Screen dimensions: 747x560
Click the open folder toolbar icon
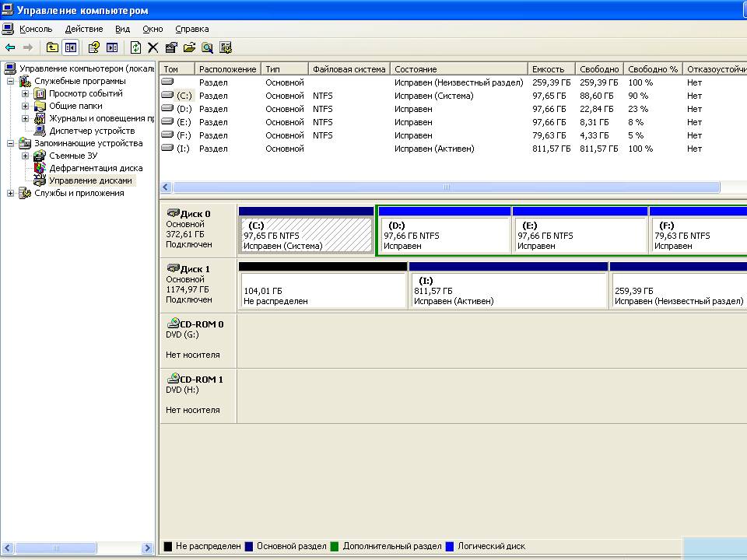coord(189,47)
